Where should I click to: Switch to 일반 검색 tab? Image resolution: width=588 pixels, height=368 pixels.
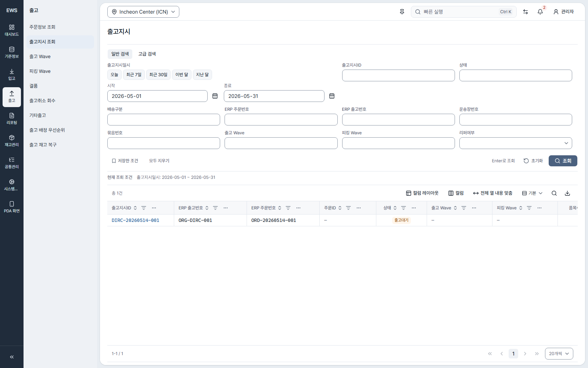120,54
